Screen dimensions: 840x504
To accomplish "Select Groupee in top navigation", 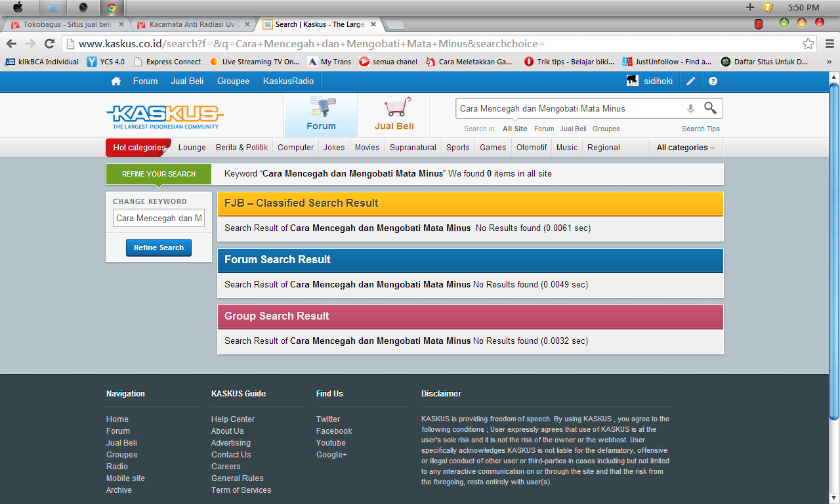I will pyautogui.click(x=234, y=81).
